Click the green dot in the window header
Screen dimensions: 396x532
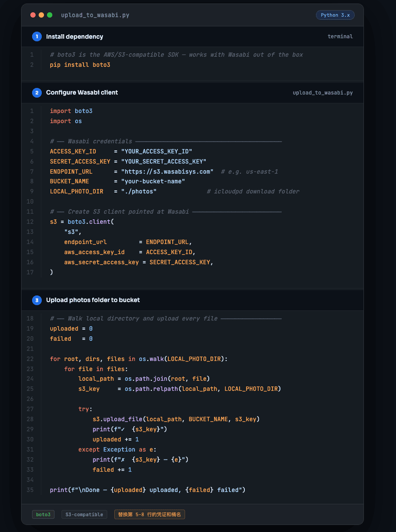coord(50,15)
